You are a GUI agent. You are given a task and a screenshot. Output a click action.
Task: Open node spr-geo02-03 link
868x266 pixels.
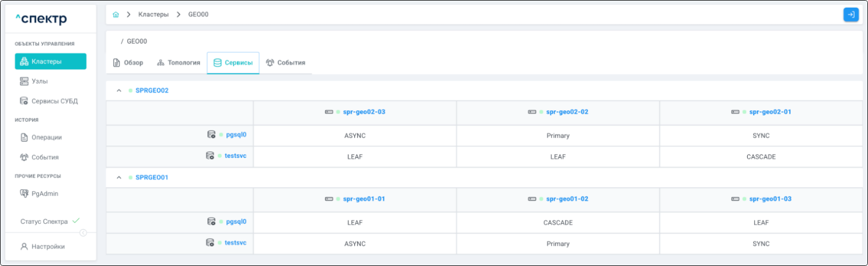click(x=364, y=112)
